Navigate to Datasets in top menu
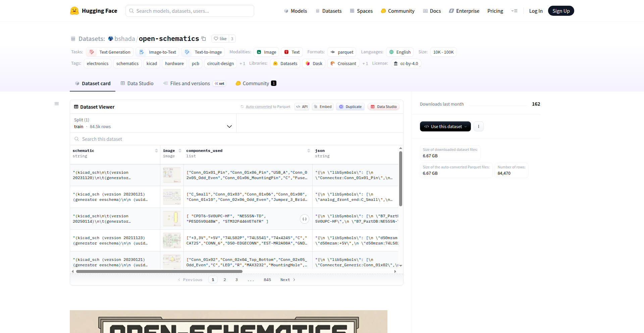The image size is (644, 333). click(328, 11)
